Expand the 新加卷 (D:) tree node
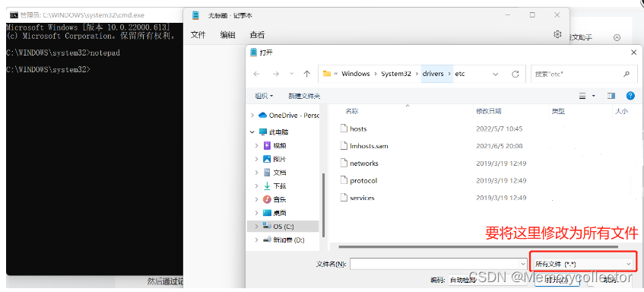This screenshot has height=292, width=644. click(x=257, y=240)
